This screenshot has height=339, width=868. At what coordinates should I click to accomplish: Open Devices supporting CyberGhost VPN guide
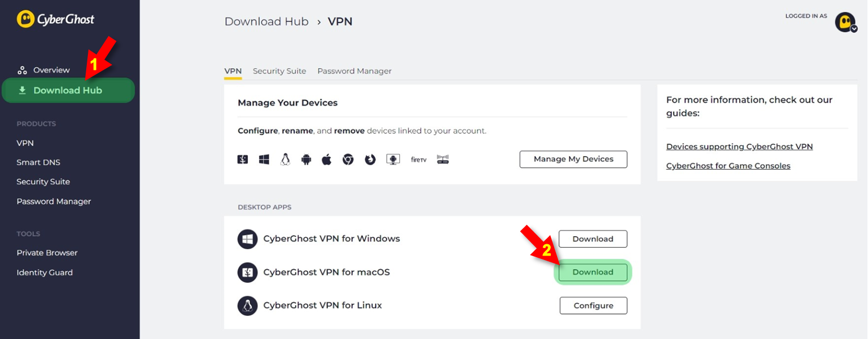click(739, 147)
